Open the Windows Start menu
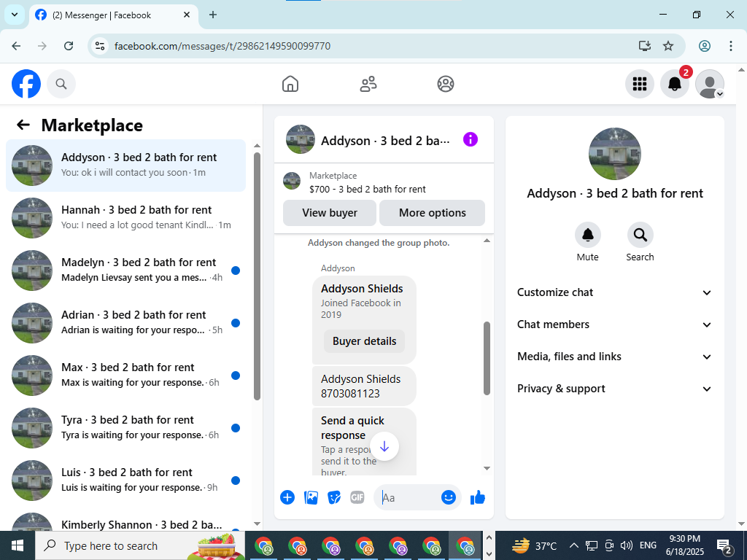747x560 pixels. (18, 545)
